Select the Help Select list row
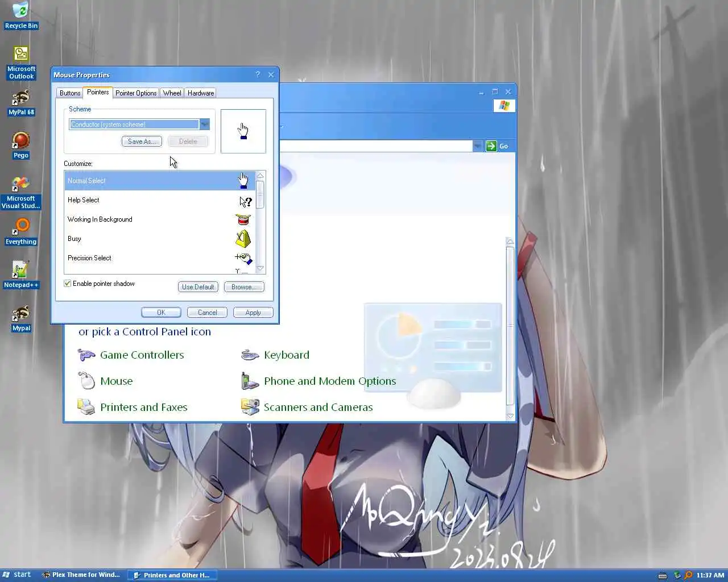The height and width of the screenshot is (582, 728). (x=160, y=200)
